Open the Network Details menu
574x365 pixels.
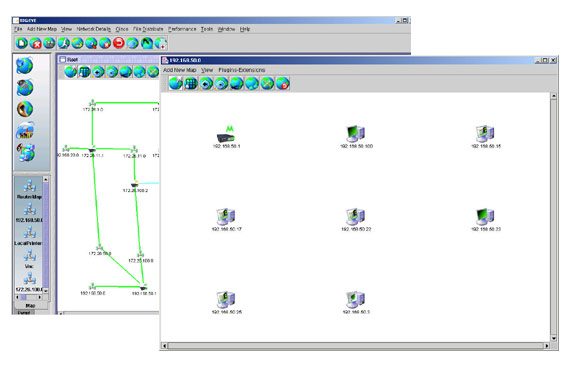pos(93,29)
